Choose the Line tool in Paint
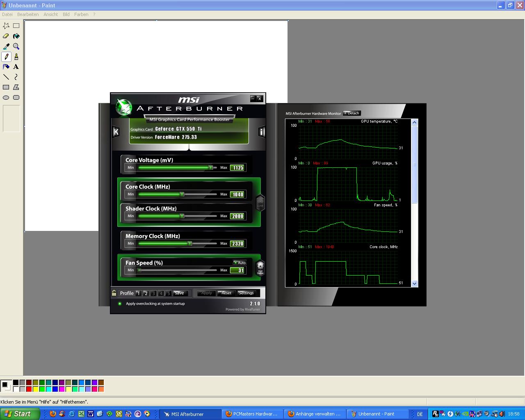 [x=6, y=77]
